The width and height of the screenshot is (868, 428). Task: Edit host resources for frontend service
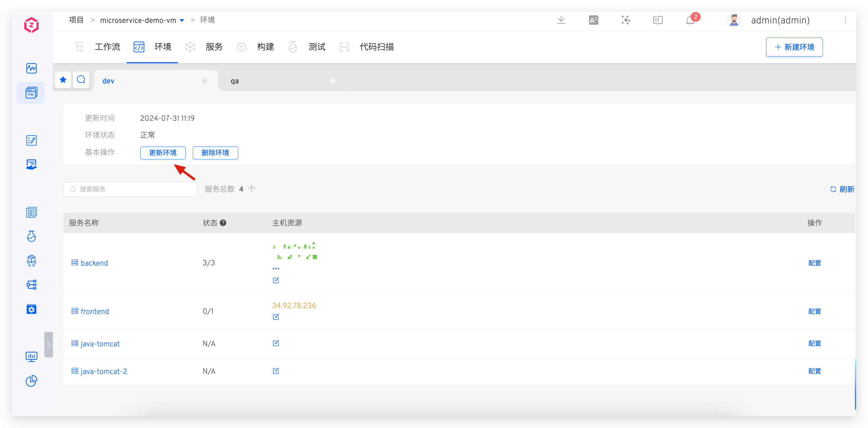pos(276,316)
